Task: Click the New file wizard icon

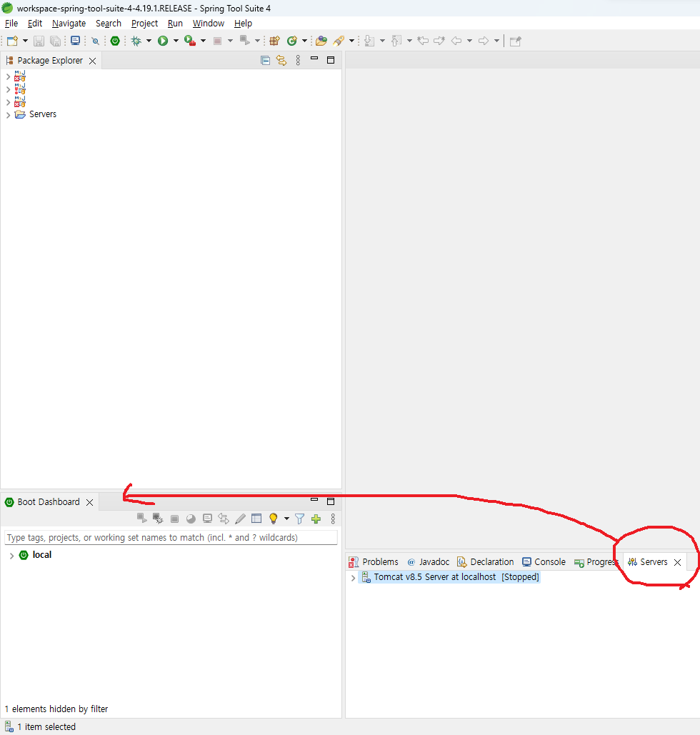Action: click(x=12, y=41)
